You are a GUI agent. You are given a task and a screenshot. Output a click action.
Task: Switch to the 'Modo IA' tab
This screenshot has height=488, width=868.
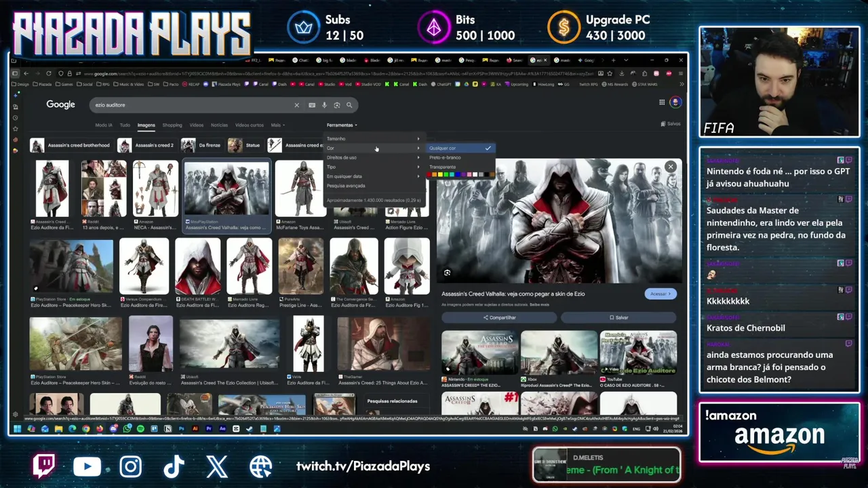(104, 125)
